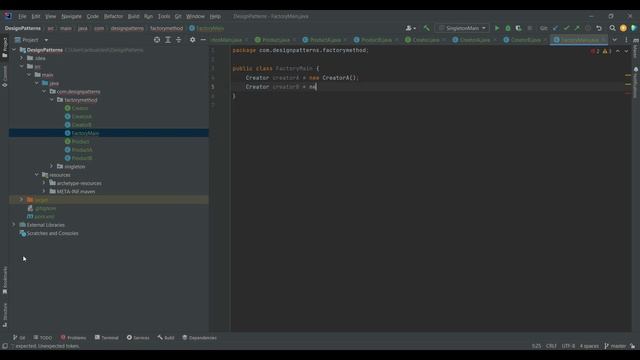
Task: Jump to previous highlighted error arrow
Action: (x=618, y=51)
